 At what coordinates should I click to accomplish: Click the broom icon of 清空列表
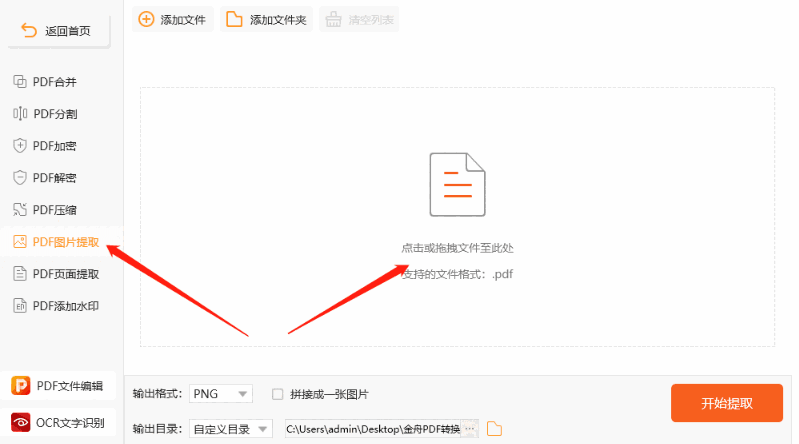click(x=333, y=19)
